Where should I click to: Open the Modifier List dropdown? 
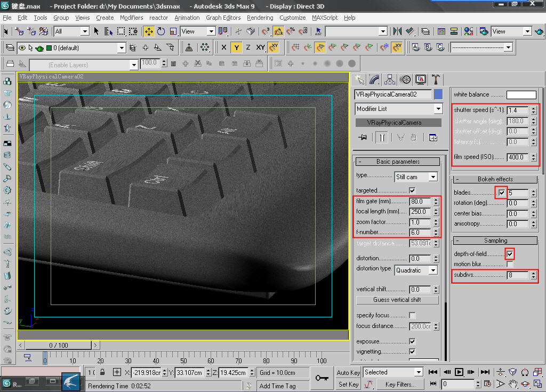point(399,109)
